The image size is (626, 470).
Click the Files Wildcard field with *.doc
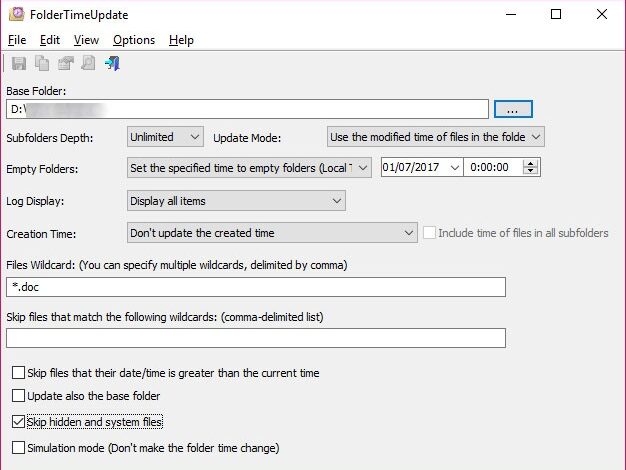256,287
